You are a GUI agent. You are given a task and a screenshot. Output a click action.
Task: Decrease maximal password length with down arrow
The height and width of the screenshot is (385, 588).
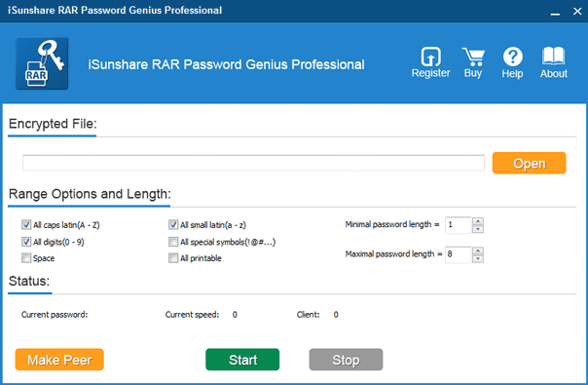click(x=478, y=259)
